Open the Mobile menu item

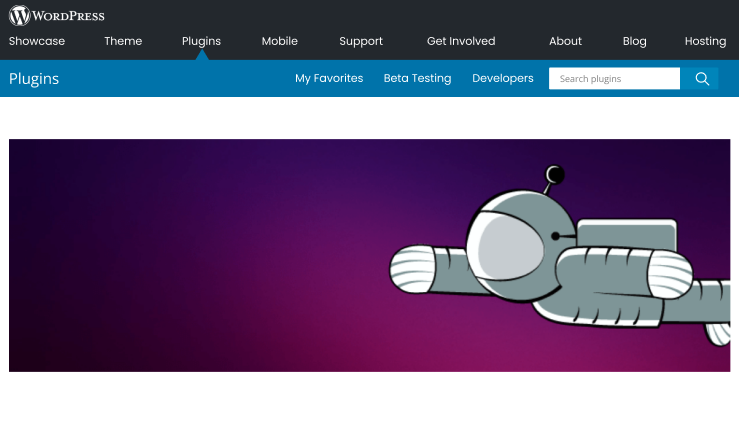click(280, 41)
